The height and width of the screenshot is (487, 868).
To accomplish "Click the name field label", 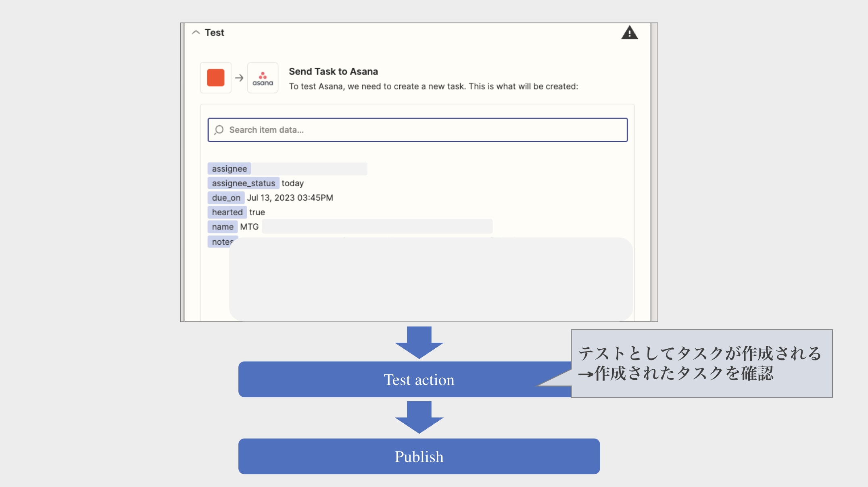I will 223,227.
